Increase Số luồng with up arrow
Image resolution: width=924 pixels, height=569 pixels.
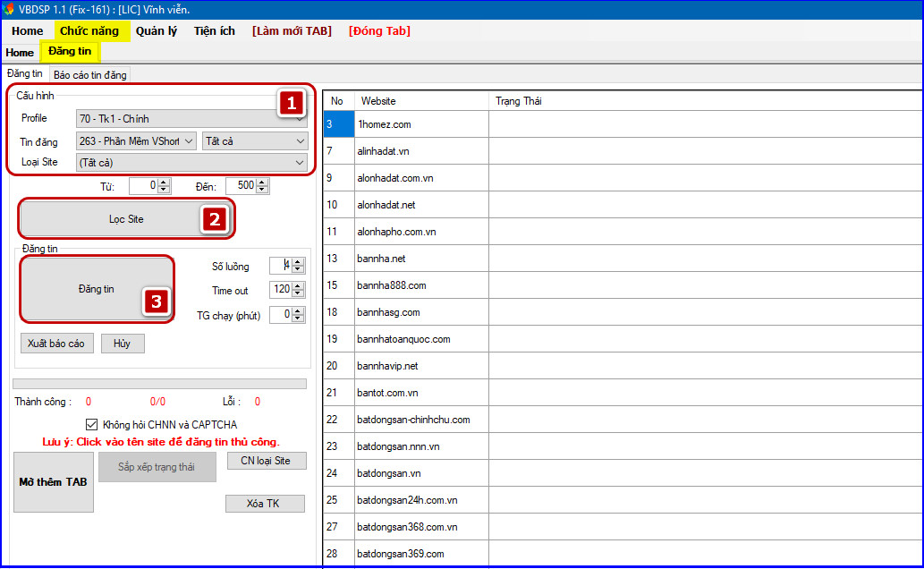click(x=298, y=262)
